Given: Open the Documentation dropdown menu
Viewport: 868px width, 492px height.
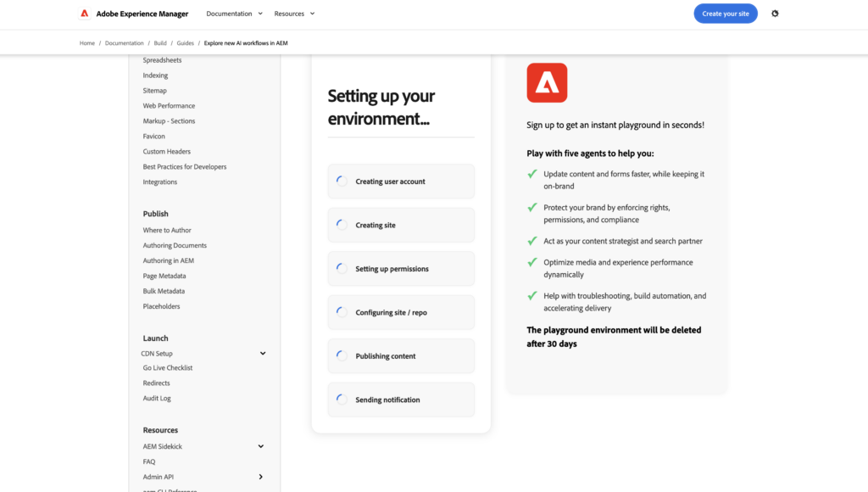Looking at the screenshot, I should (x=234, y=14).
